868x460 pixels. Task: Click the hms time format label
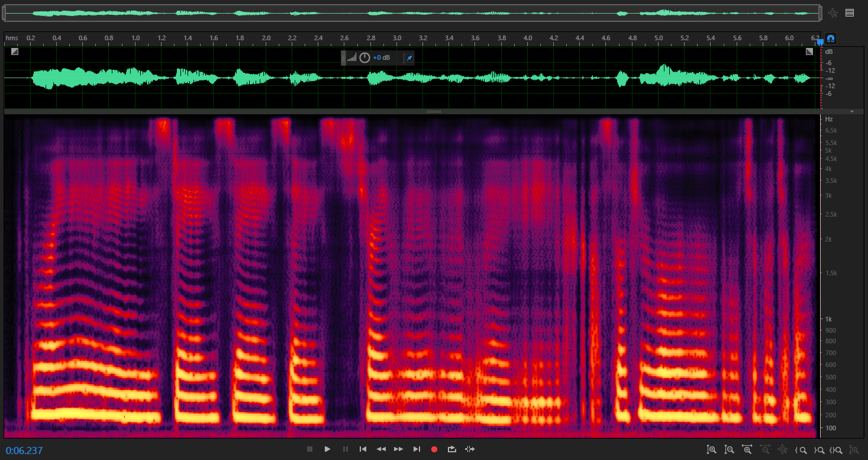point(12,38)
